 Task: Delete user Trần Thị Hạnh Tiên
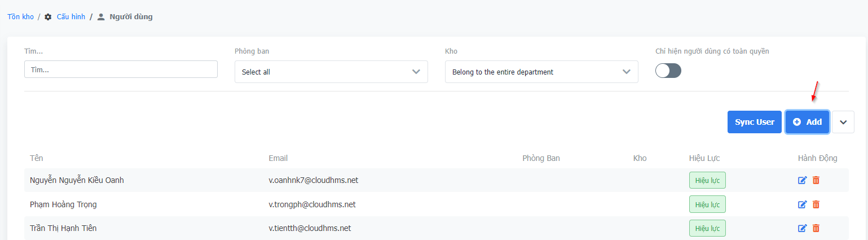point(816,228)
